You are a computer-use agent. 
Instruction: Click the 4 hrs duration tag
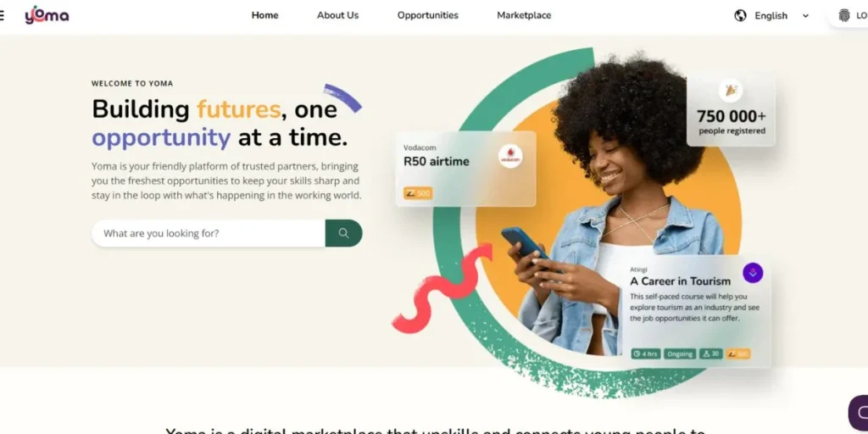coord(646,353)
